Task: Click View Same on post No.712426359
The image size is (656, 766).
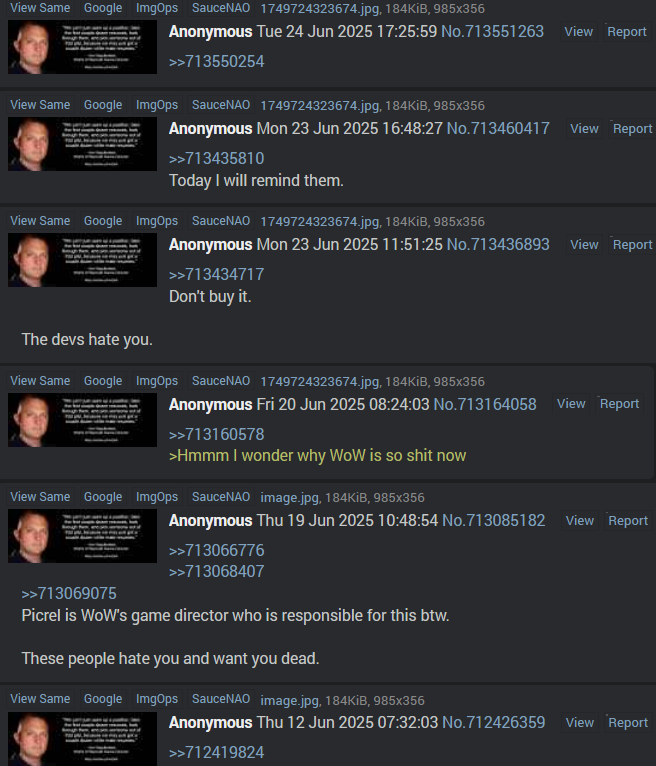Action: coord(40,699)
